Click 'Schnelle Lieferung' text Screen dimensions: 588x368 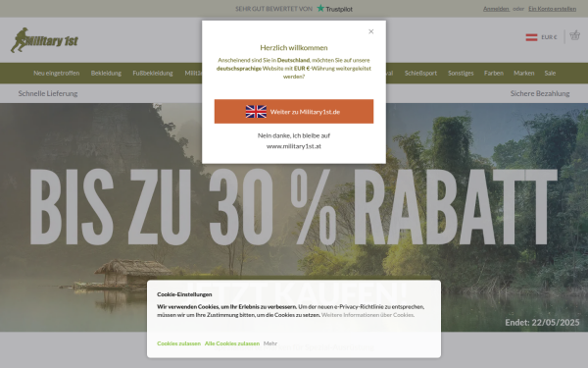48,93
